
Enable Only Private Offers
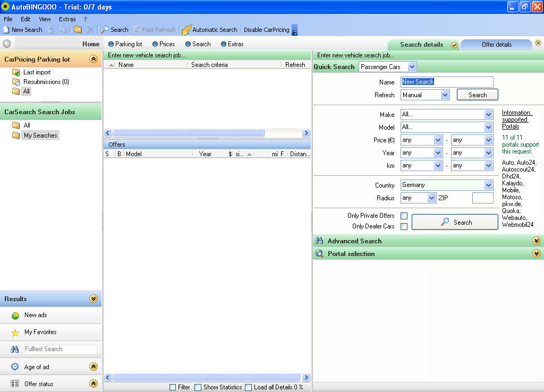pos(403,216)
